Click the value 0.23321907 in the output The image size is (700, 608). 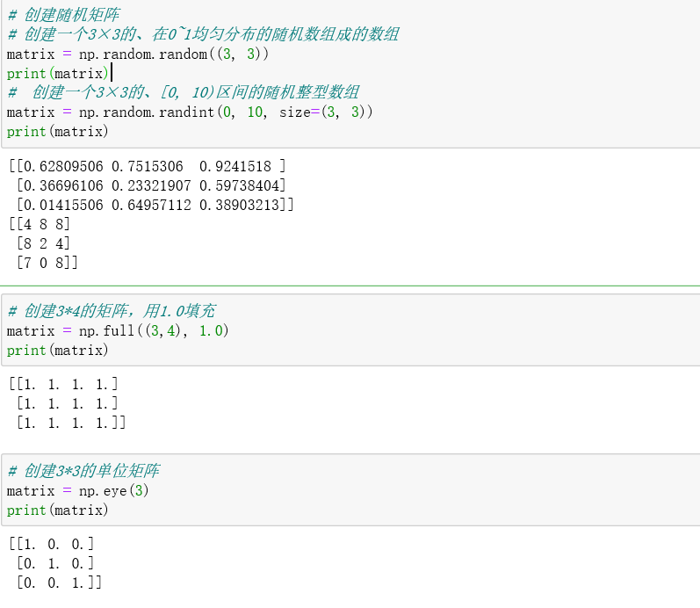(x=151, y=185)
